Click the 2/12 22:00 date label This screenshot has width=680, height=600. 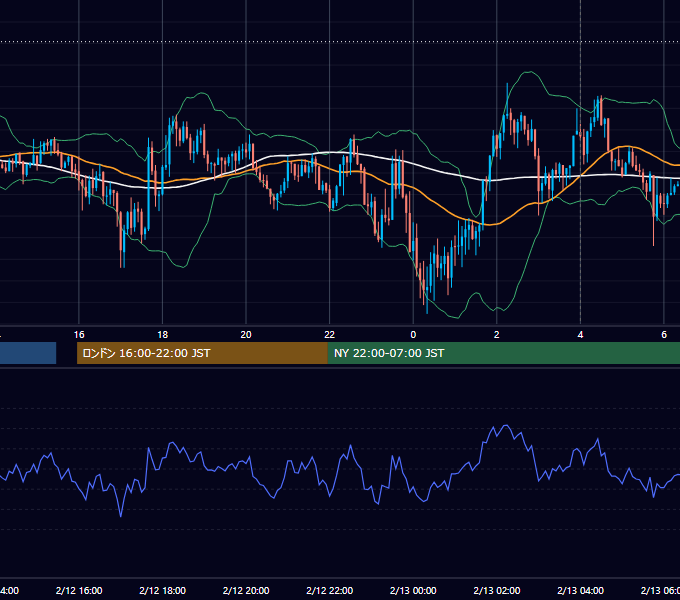[330, 590]
